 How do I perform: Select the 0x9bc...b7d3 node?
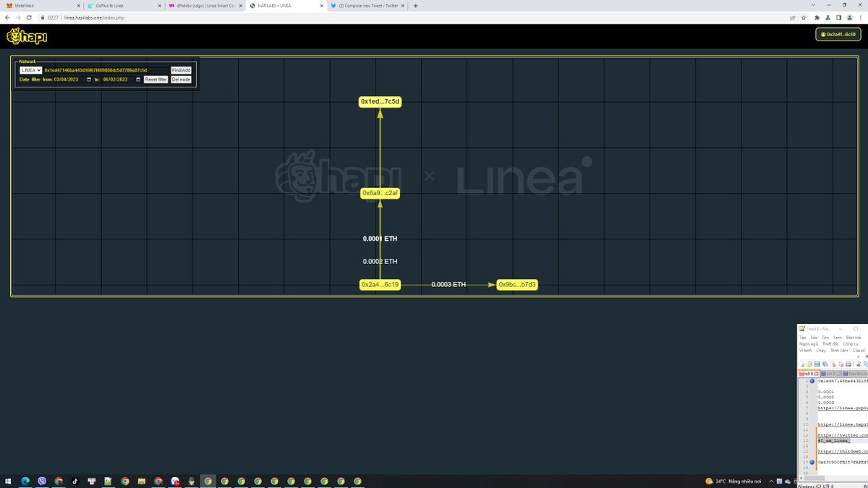coord(517,285)
